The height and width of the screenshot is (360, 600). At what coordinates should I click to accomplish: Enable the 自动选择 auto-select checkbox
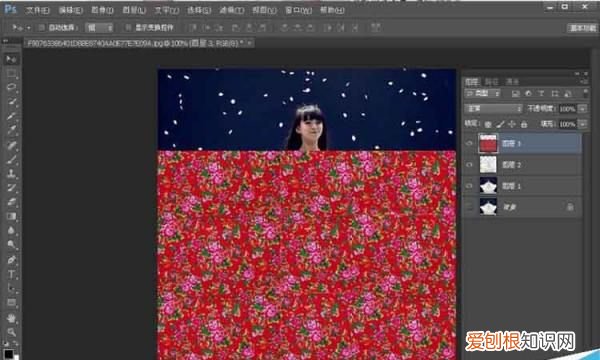coord(41,28)
